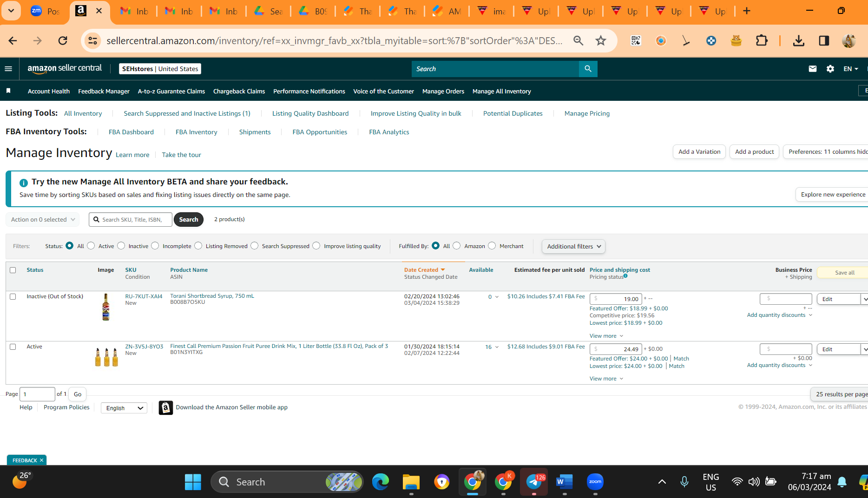Open the Listing Quality Dashboard tool
This screenshot has width=868, height=498.
[x=310, y=113]
